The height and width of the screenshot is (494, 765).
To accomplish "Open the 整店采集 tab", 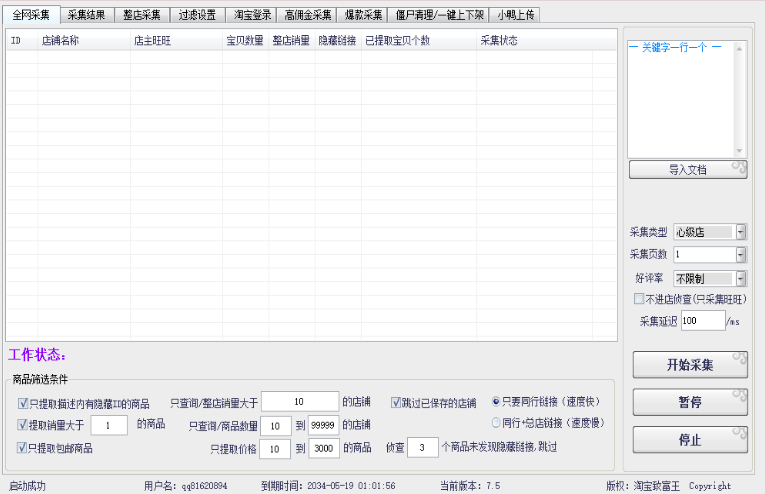I will [141, 15].
